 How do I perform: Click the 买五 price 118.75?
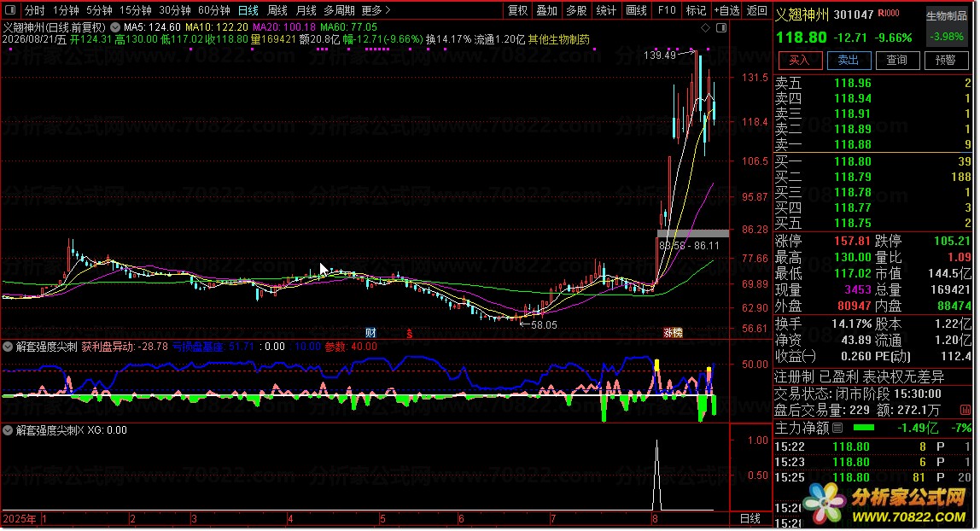(x=853, y=224)
